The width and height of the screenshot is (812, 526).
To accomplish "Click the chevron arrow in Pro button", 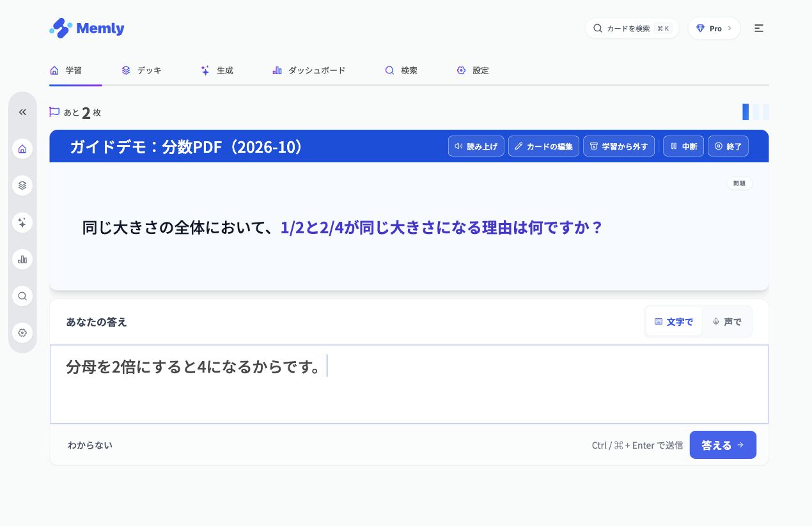I will coord(730,28).
